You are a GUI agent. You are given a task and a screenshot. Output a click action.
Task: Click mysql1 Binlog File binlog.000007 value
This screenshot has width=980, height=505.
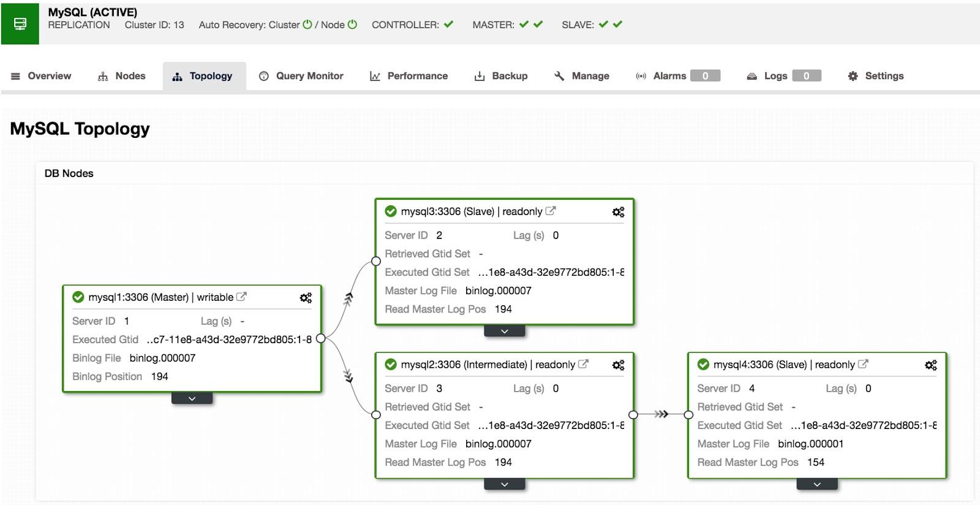click(x=162, y=358)
